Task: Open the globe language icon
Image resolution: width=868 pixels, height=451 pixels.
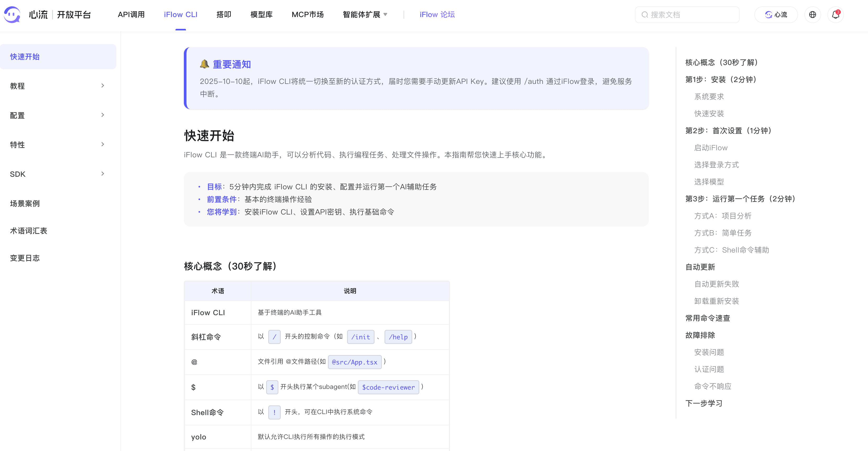Action: (x=813, y=14)
